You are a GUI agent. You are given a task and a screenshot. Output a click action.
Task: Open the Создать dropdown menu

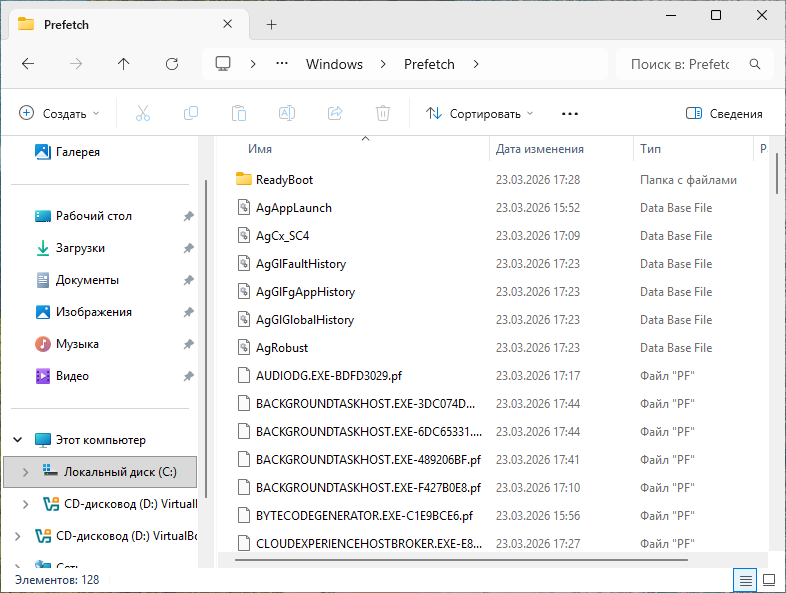pos(59,113)
